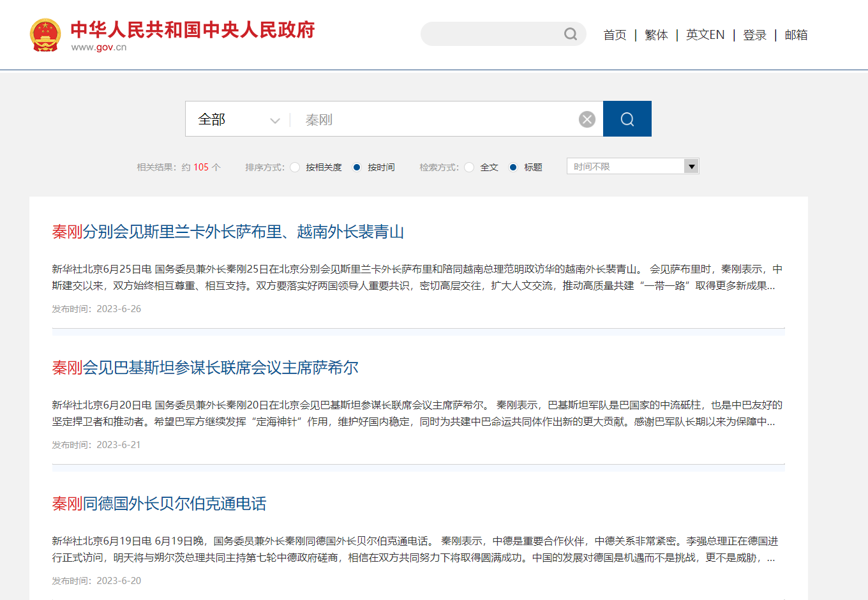Expand the 时间不限 time filter dropdown

point(625,167)
